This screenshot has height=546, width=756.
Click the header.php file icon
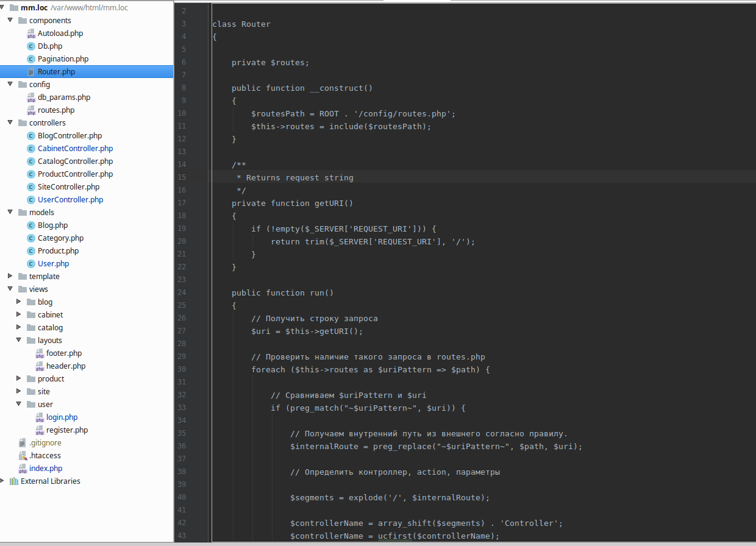(x=40, y=366)
